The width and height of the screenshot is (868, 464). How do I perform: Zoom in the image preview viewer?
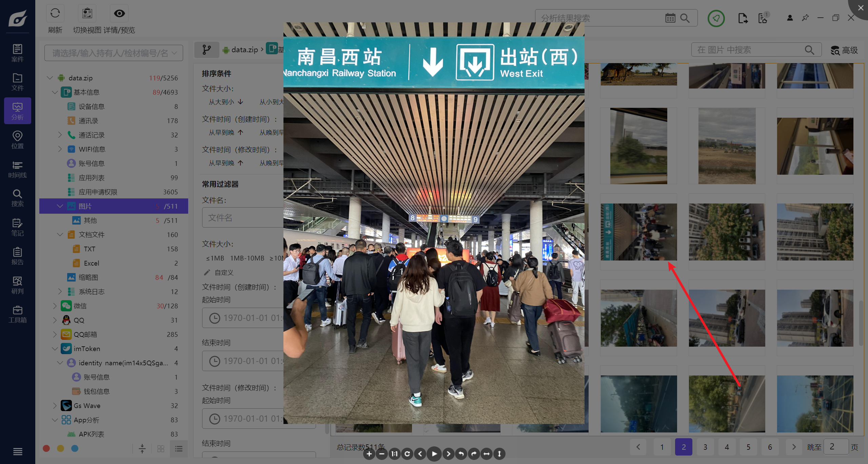point(369,454)
